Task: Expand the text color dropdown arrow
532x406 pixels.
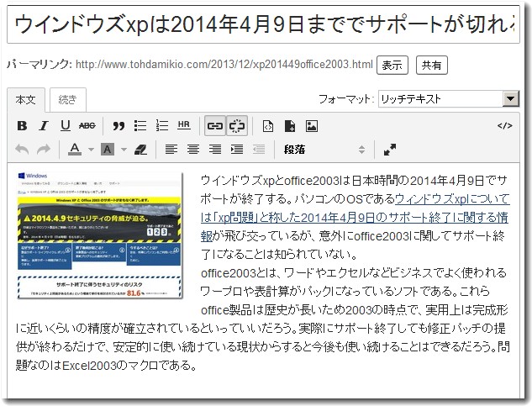Action: coord(90,150)
